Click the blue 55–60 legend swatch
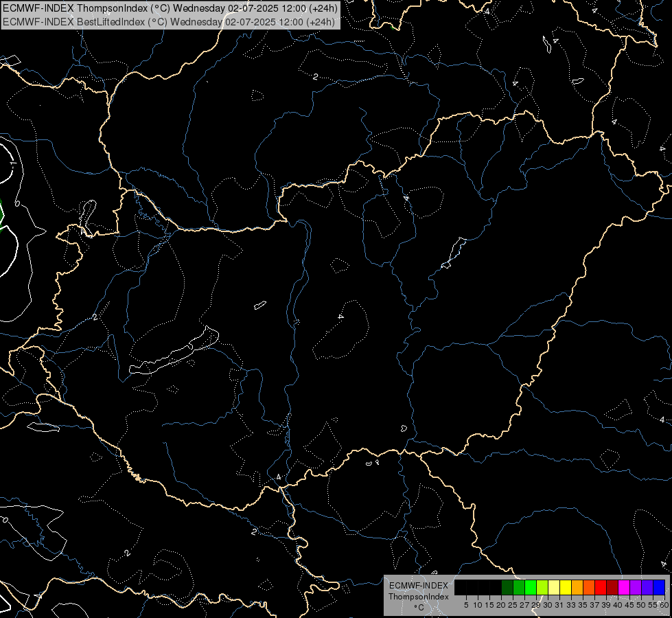 point(659,587)
